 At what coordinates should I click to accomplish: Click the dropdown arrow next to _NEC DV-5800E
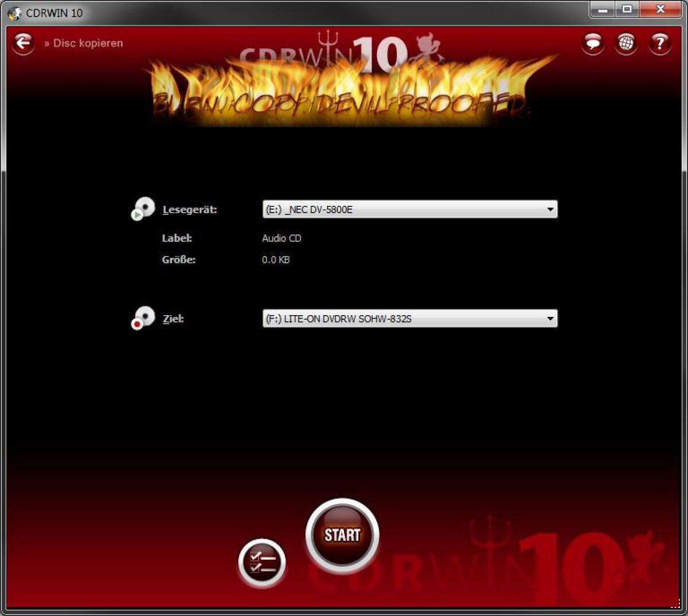click(550, 209)
